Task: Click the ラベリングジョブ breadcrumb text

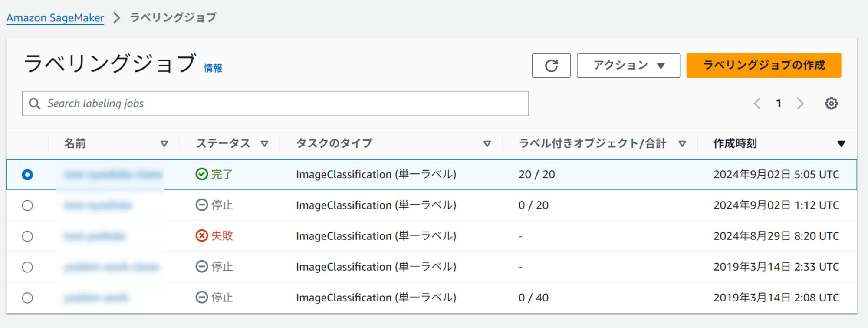Action: pos(173,18)
